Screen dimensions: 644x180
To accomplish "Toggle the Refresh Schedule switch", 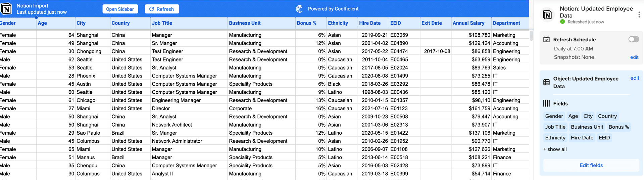I will 634,39.
